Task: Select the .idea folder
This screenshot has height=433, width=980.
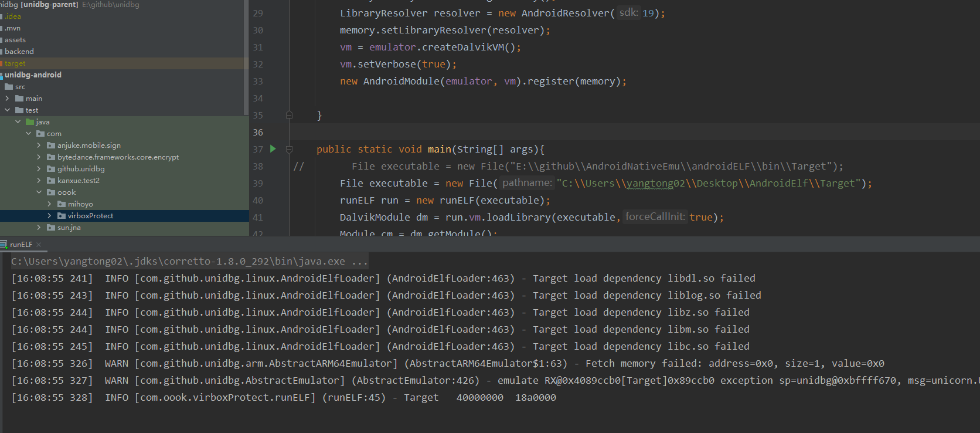Action: coord(12,16)
